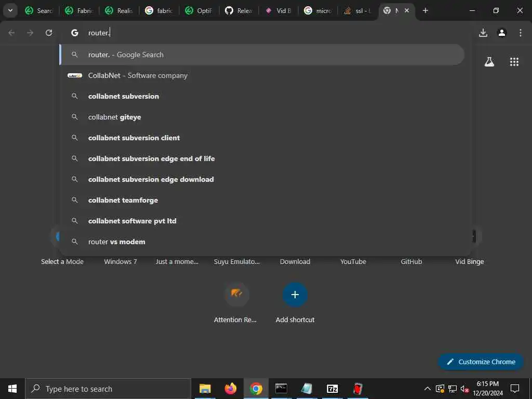
Task: Open the network tray icon
Action: pyautogui.click(x=453, y=389)
